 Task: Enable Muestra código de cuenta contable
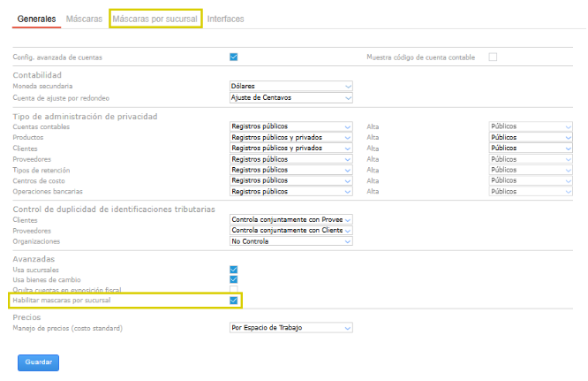[x=493, y=57]
